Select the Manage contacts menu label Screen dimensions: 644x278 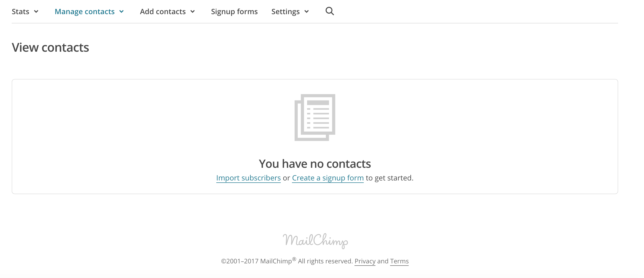(x=84, y=11)
